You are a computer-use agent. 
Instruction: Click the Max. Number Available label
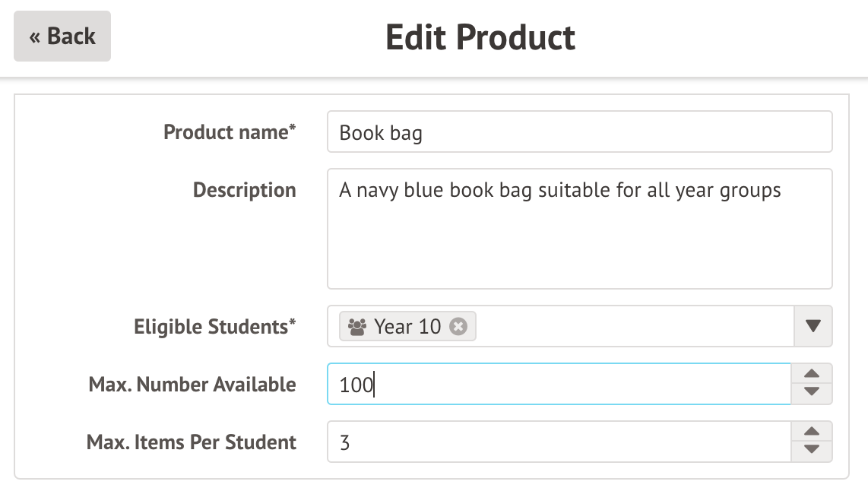click(192, 385)
